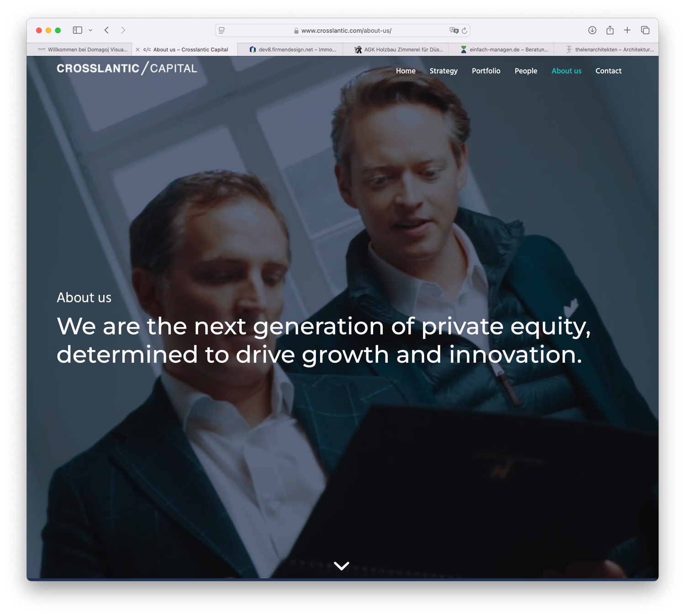685x616 pixels.
Task: Open the Strategy navigation link
Action: [443, 71]
